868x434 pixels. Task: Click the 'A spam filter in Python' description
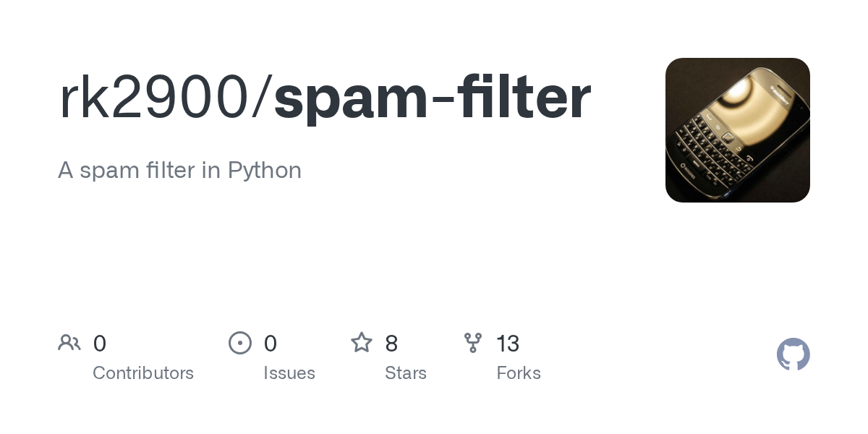(179, 170)
